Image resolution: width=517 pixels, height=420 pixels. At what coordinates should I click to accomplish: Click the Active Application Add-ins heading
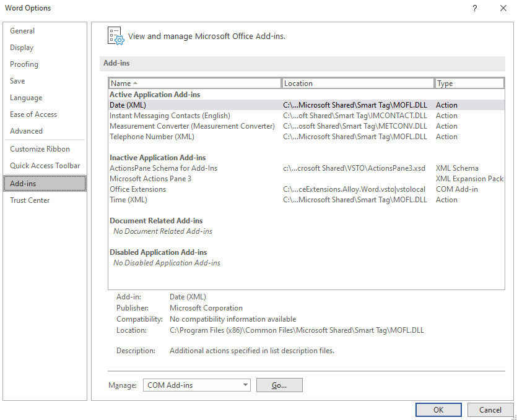[x=155, y=95]
